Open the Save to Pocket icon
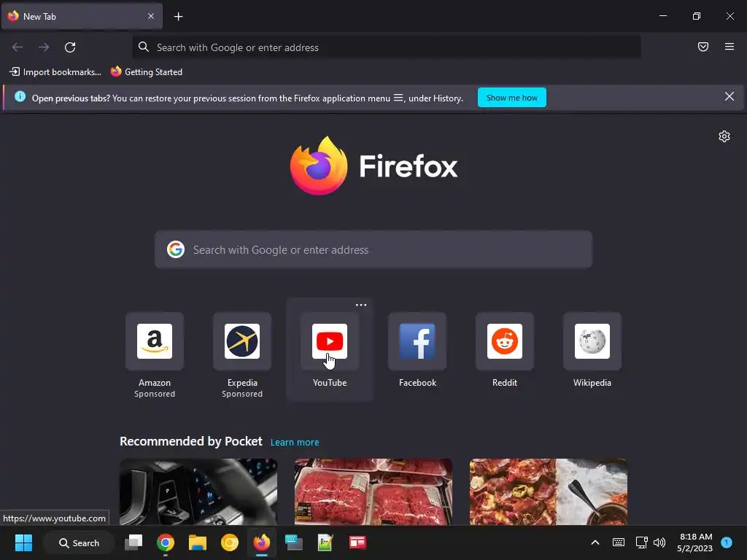 point(703,47)
